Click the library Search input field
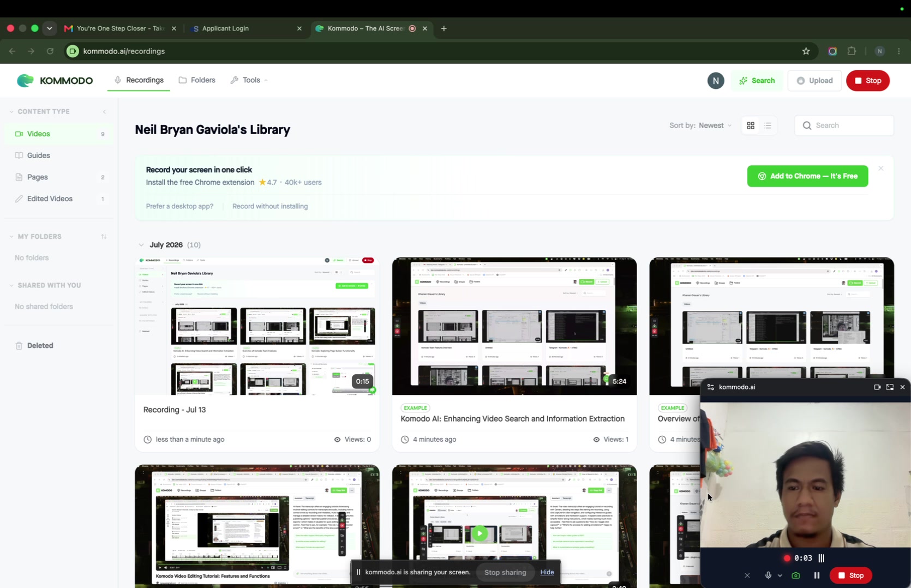The width and height of the screenshot is (911, 588). point(844,125)
